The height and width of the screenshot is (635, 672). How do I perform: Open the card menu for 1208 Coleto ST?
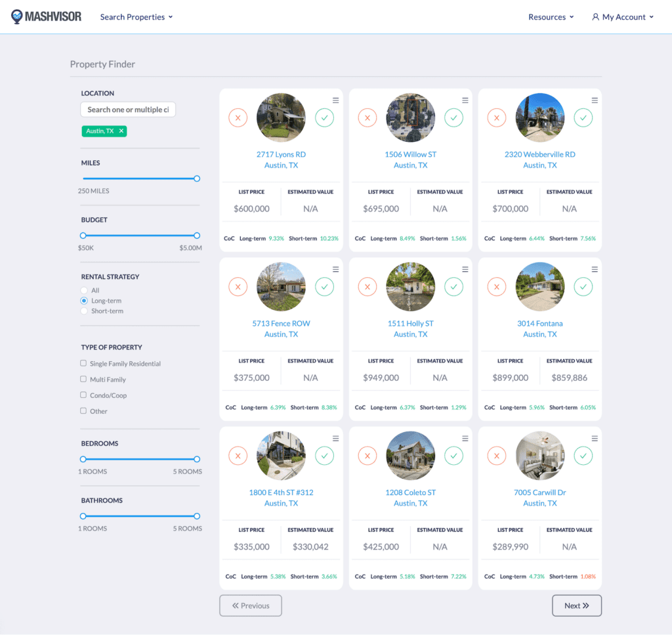pos(465,438)
